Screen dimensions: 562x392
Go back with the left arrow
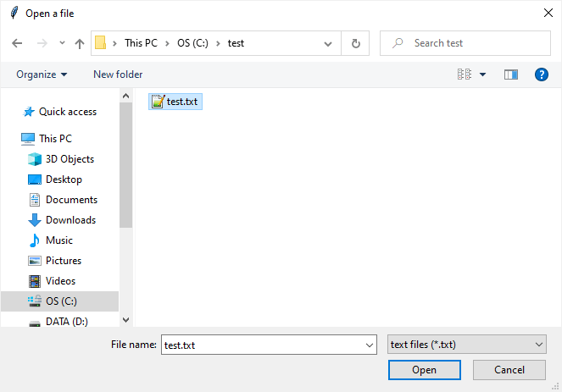[x=17, y=43]
